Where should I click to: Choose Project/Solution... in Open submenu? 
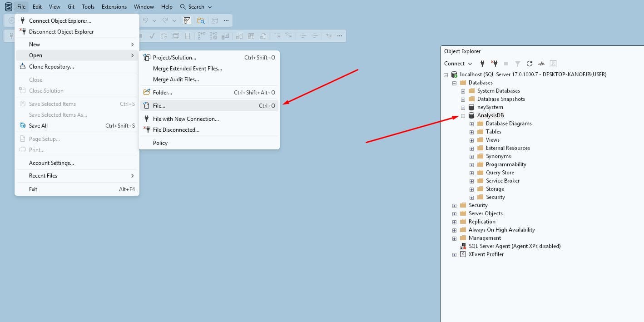209,58
